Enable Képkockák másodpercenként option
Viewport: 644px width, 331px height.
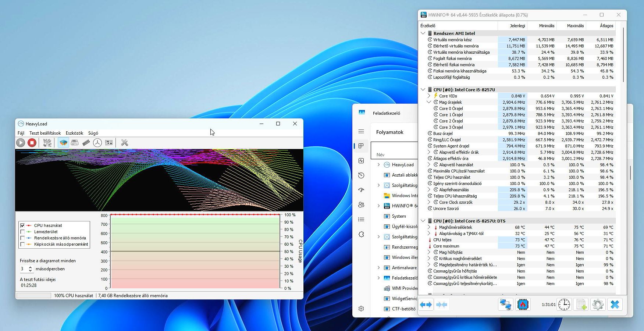click(23, 243)
